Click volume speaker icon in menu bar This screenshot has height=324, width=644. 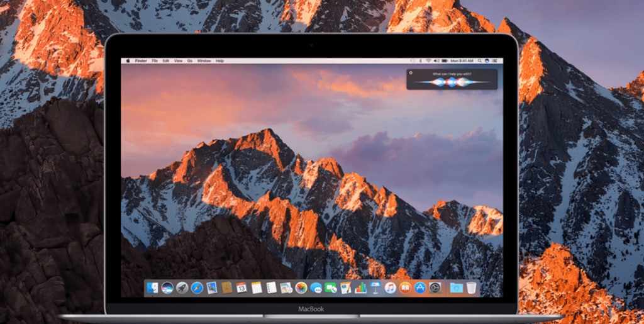click(x=436, y=61)
